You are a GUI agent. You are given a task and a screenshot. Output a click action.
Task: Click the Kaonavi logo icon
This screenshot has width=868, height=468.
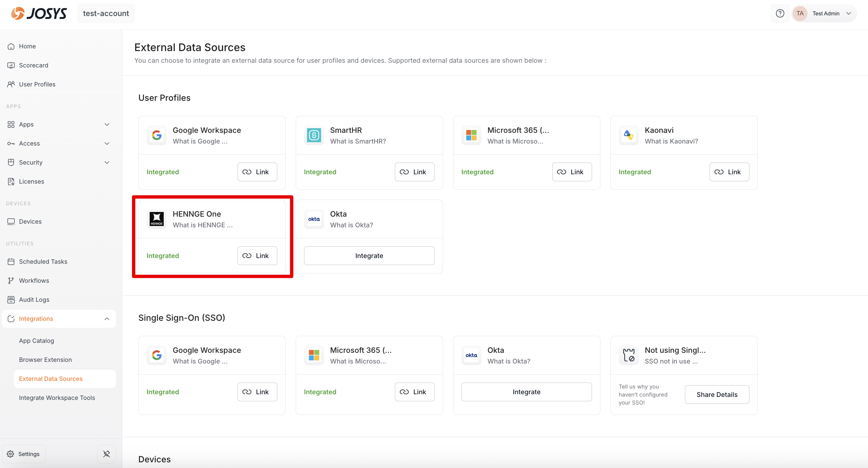[628, 135]
